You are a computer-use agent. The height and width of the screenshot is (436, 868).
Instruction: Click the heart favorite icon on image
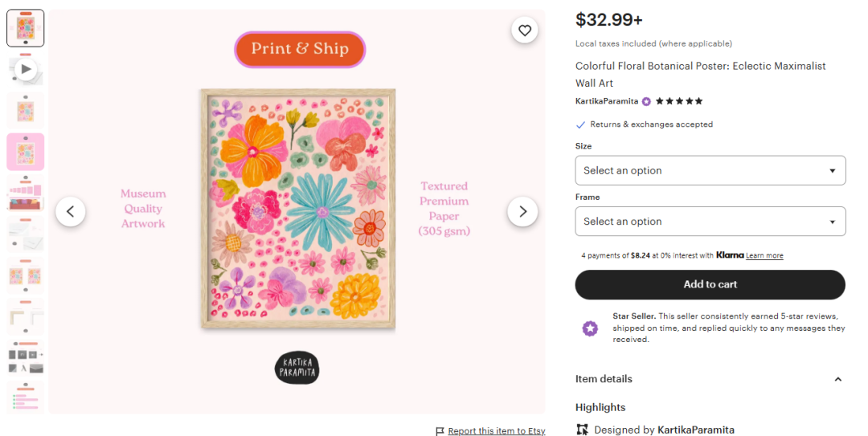524,31
